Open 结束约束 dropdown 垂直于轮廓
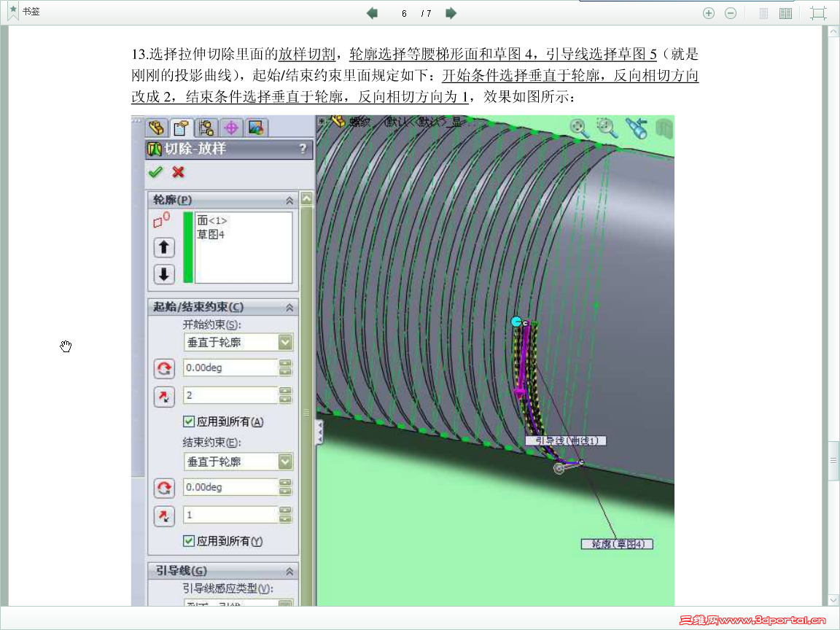The height and width of the screenshot is (630, 840). (238, 462)
